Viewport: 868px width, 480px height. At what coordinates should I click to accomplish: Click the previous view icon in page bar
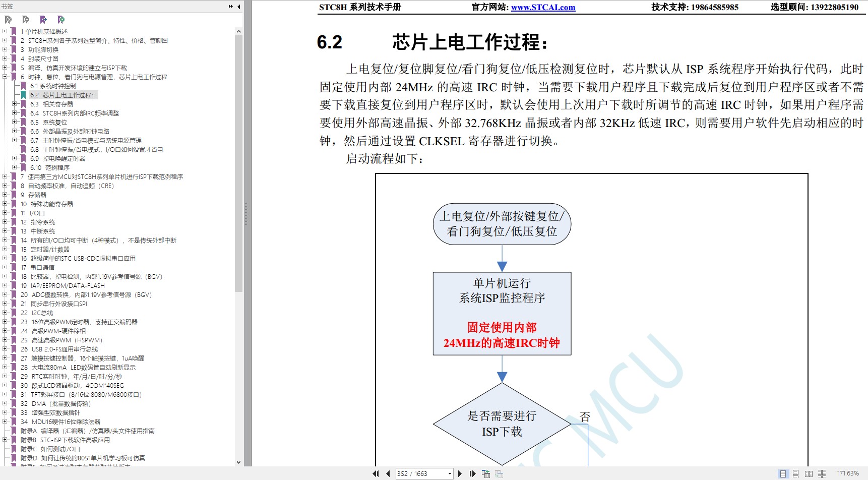click(x=486, y=473)
